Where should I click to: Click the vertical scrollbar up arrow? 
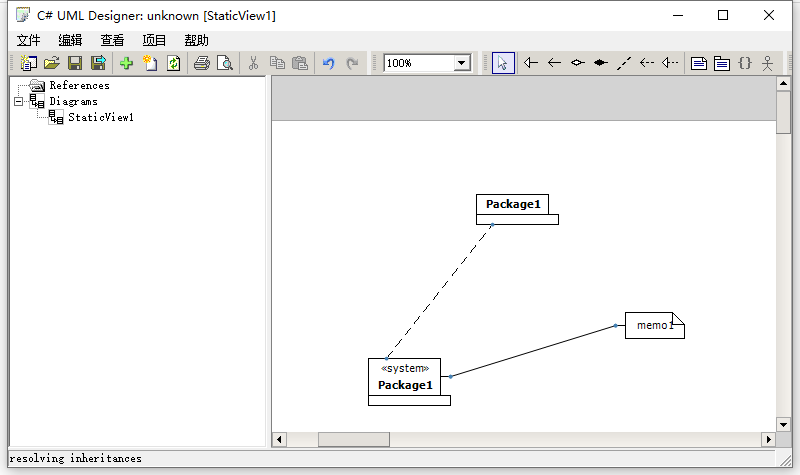coord(783,83)
